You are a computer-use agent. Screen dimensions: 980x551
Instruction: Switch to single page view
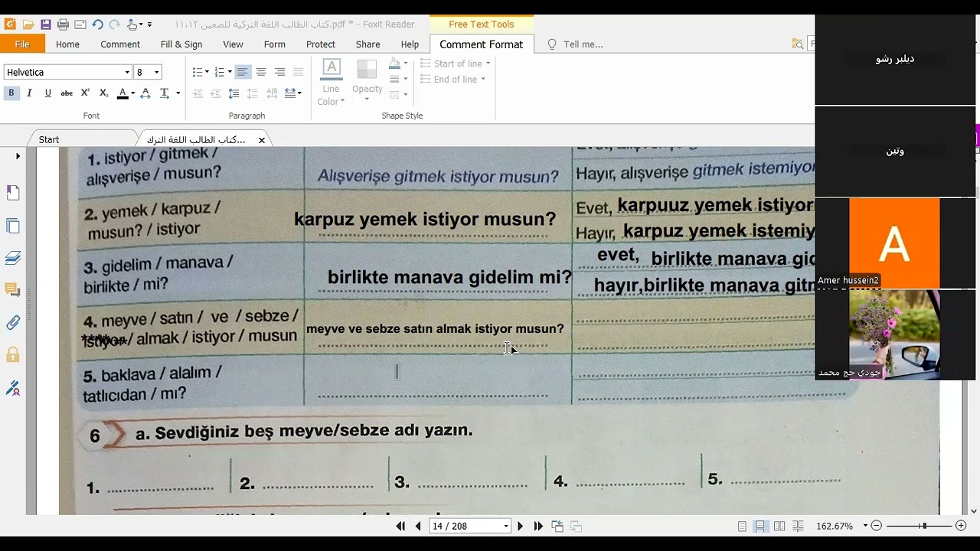742,526
